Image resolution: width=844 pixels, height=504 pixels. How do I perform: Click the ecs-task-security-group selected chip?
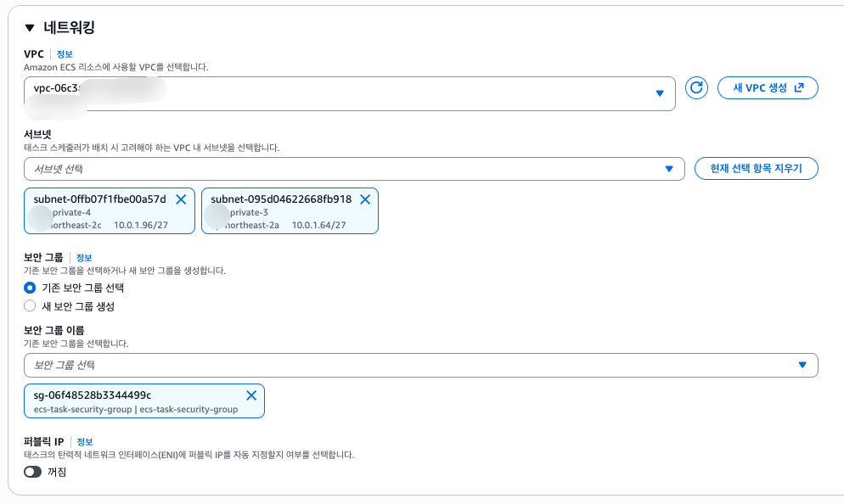136,402
